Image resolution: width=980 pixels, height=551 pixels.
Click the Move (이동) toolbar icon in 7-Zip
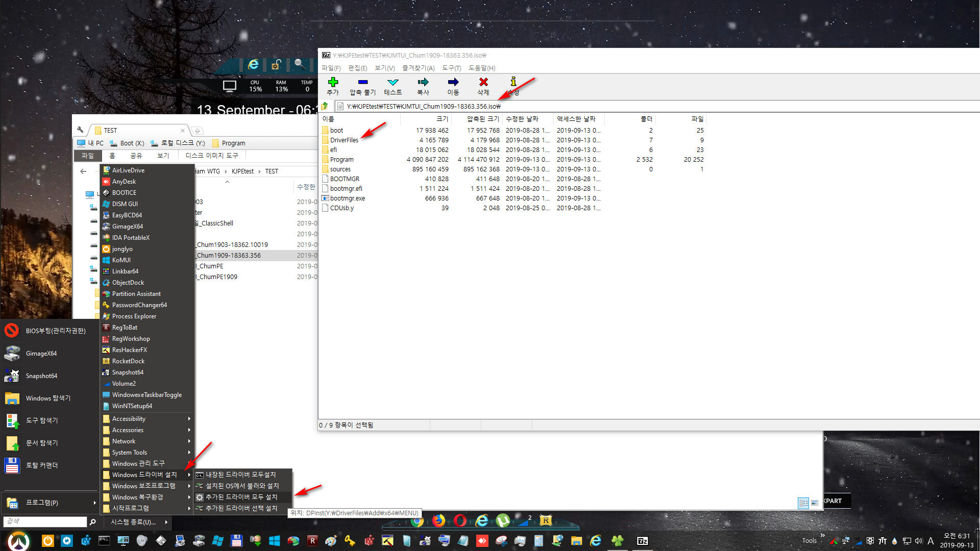pyautogui.click(x=453, y=86)
